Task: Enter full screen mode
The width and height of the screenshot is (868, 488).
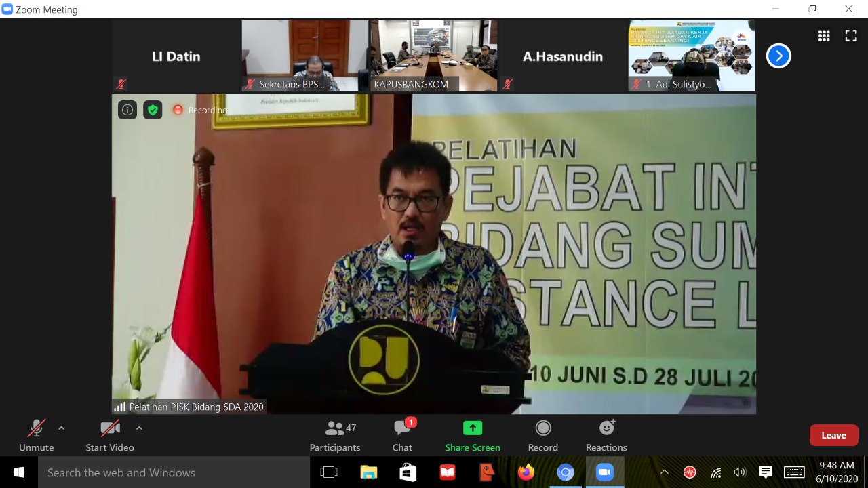Action: click(x=851, y=37)
